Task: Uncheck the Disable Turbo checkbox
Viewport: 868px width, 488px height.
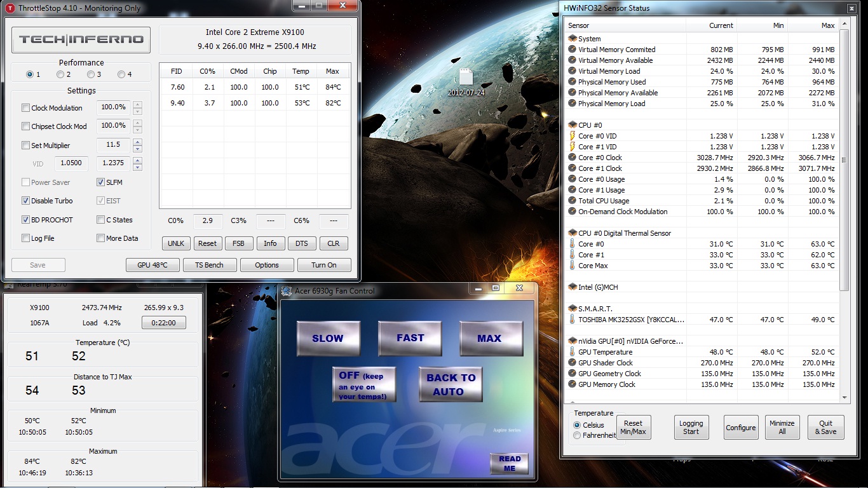Action: [26, 201]
